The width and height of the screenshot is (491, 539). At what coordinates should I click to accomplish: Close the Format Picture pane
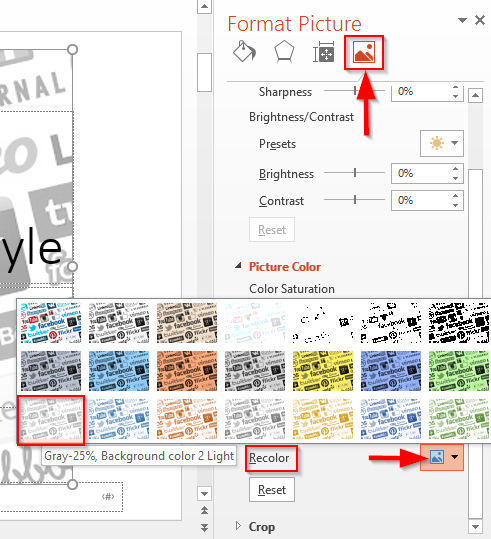point(480,20)
